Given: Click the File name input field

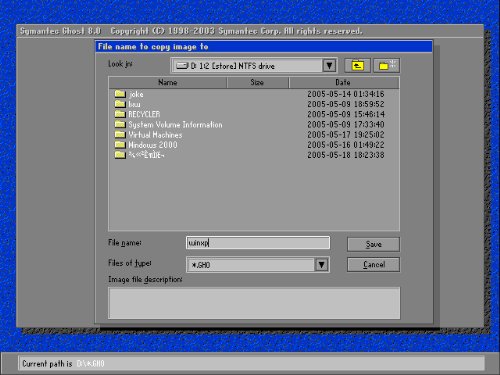Looking at the screenshot, I should click(x=258, y=243).
